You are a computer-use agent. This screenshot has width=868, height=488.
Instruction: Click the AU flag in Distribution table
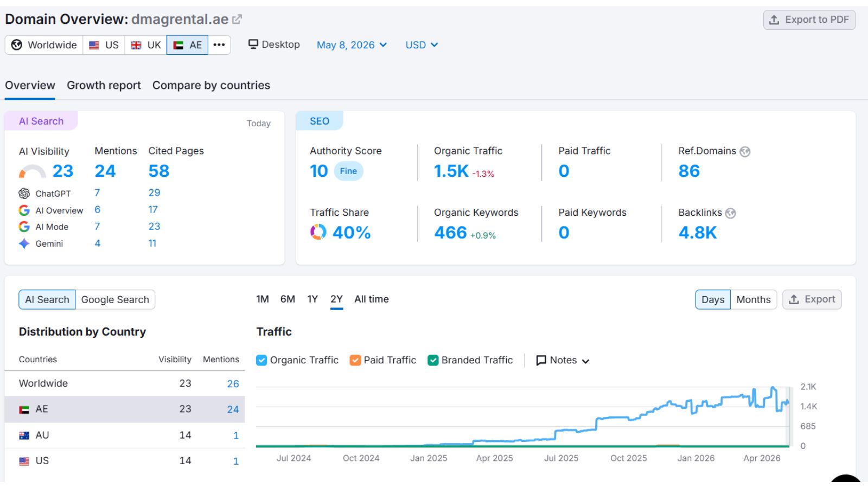24,435
